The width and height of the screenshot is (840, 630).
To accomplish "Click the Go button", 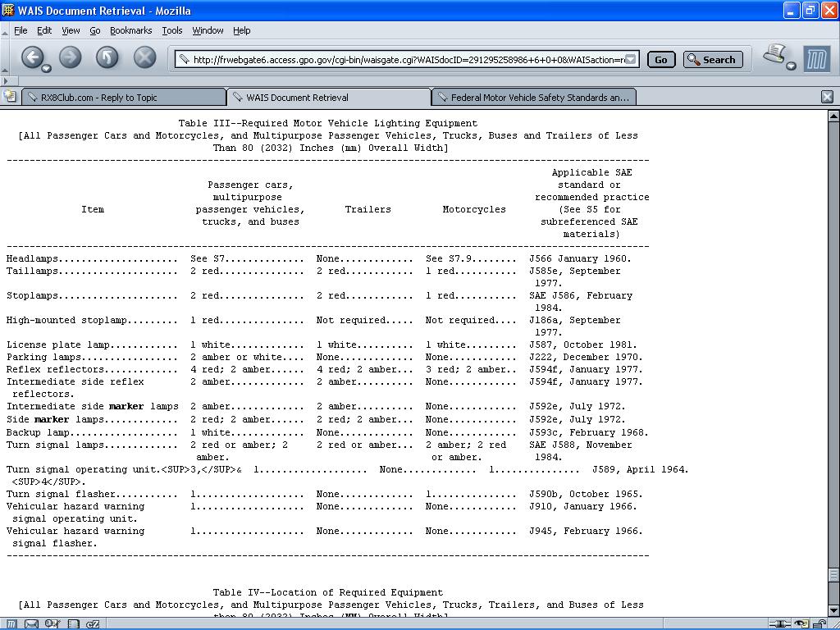I will tap(661, 59).
